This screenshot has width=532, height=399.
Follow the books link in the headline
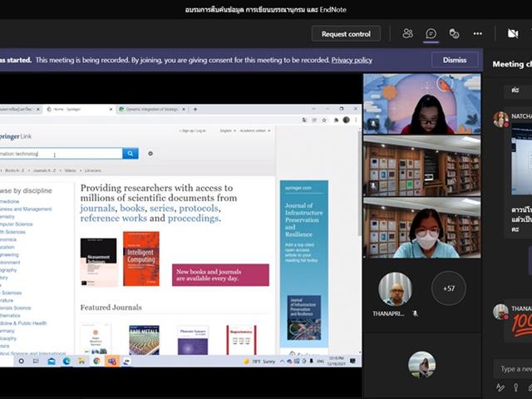pos(132,209)
